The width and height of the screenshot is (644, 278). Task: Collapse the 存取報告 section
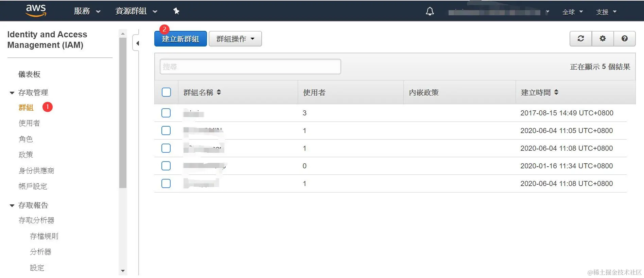[x=12, y=205]
